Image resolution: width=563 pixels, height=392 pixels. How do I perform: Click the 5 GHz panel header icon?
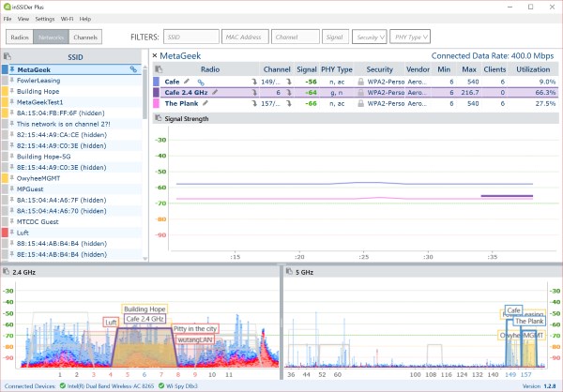point(289,271)
